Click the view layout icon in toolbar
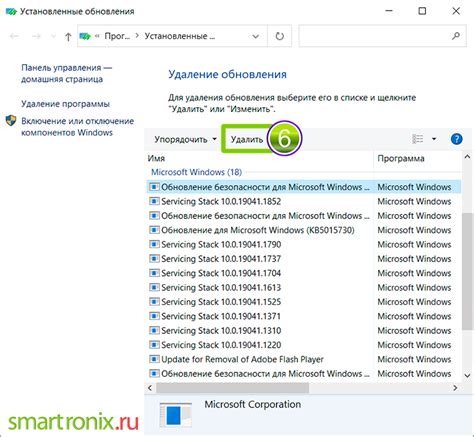474x437 pixels. coord(418,139)
